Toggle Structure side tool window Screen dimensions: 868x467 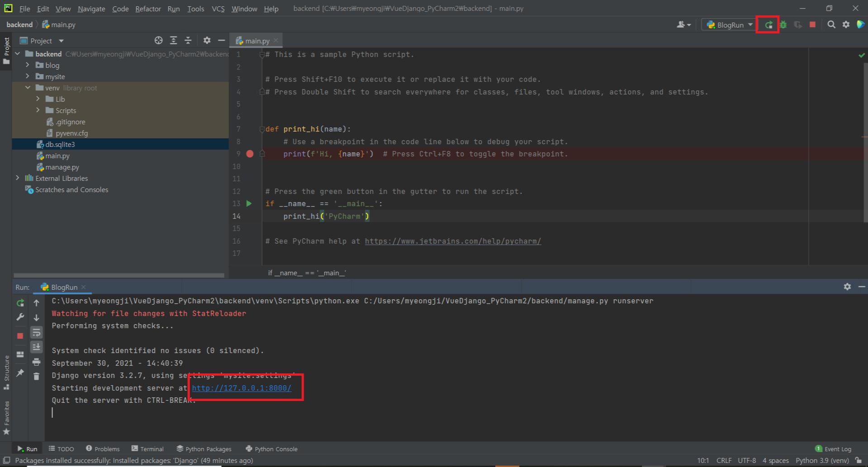[6, 373]
